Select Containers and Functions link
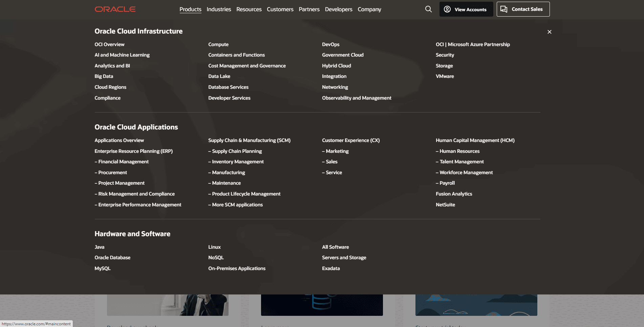644x327 pixels. click(236, 55)
